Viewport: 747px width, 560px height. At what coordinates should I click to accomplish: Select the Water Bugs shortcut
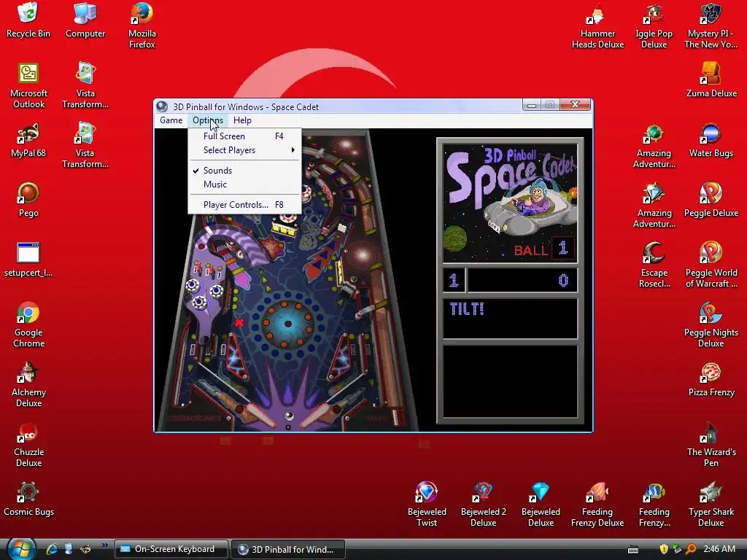[711, 140]
